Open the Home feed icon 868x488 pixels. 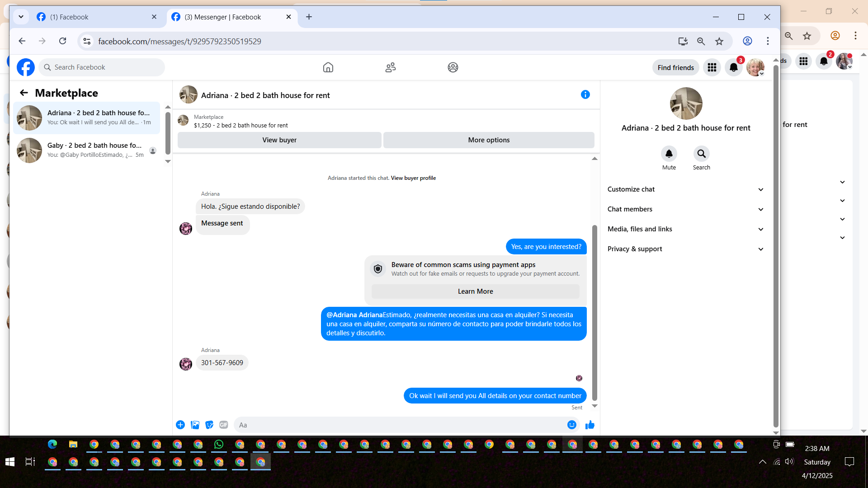(x=328, y=67)
